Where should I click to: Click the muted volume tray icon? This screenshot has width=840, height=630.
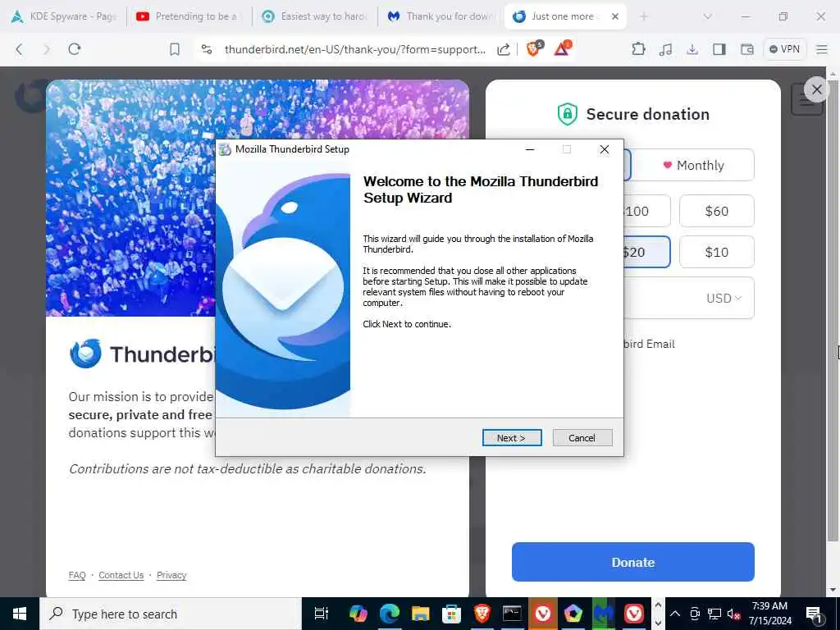click(733, 614)
